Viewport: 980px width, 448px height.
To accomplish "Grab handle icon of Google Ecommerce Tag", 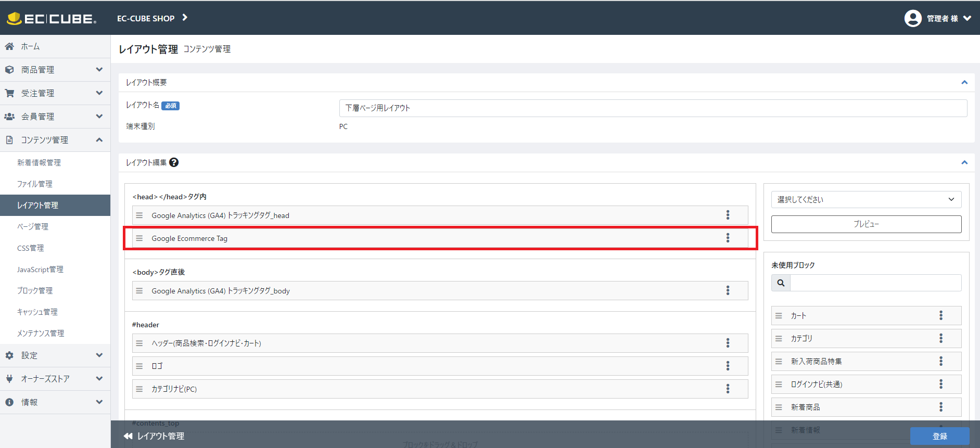I will click(139, 238).
